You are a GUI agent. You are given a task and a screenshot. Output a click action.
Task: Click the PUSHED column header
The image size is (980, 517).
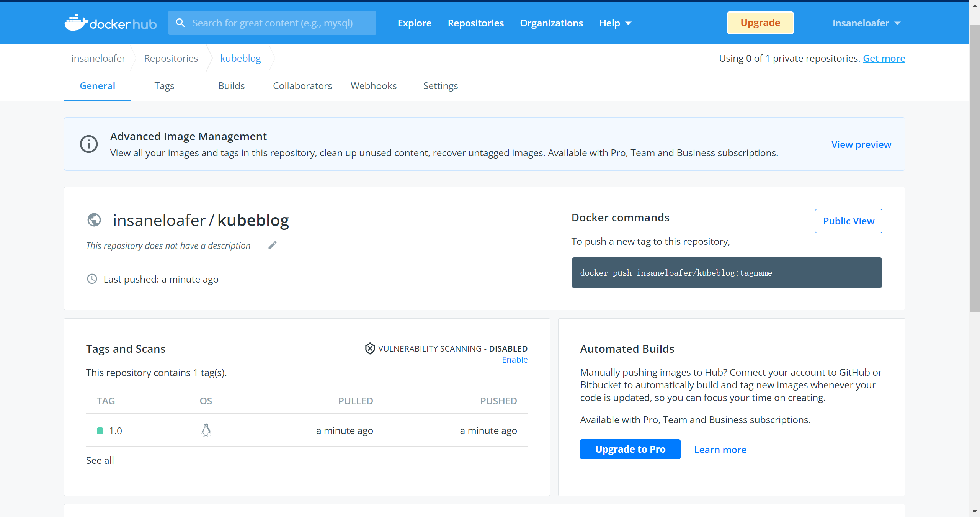(498, 401)
